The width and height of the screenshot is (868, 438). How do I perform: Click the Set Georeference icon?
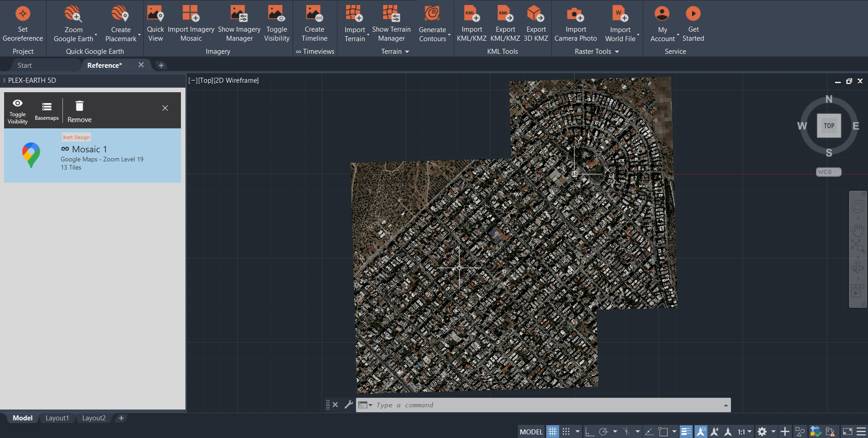click(23, 14)
